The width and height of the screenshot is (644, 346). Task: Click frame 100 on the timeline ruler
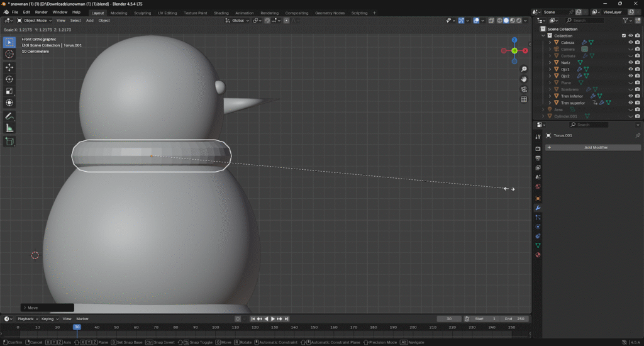[216, 327]
